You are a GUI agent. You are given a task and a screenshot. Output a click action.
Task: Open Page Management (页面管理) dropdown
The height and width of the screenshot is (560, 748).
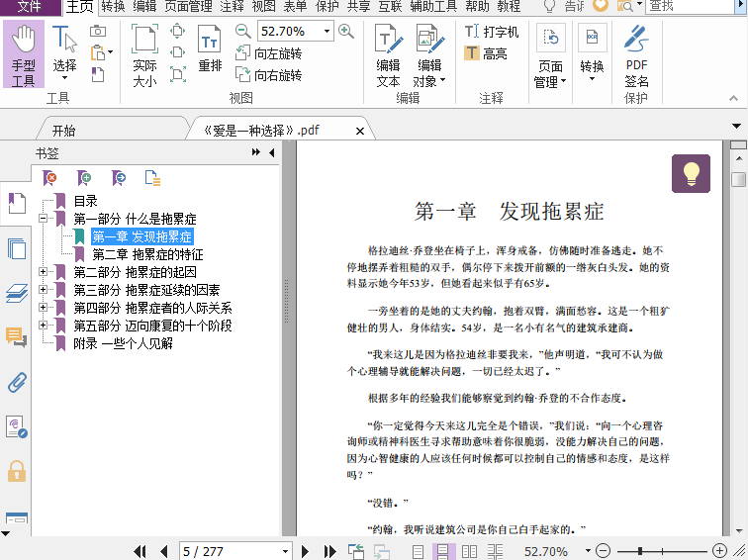(x=550, y=55)
